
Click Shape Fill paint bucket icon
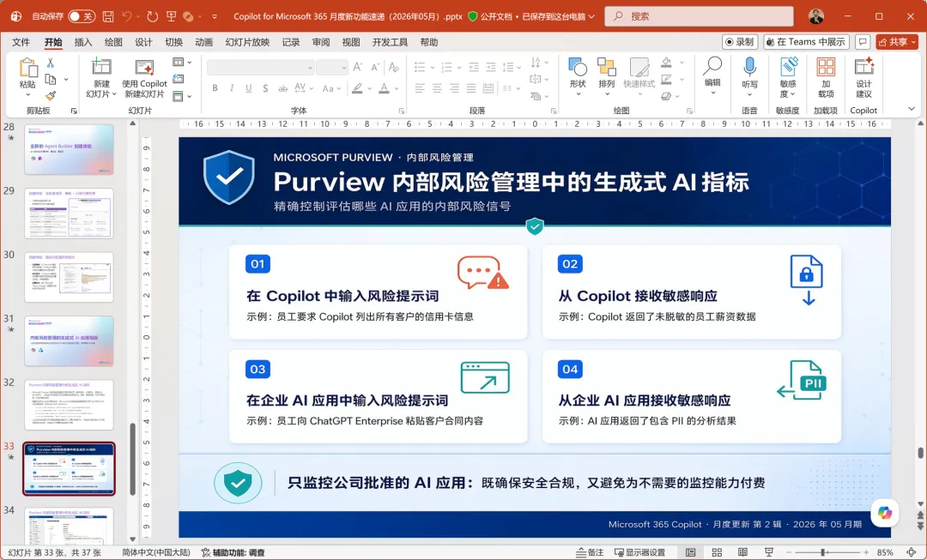(x=666, y=62)
